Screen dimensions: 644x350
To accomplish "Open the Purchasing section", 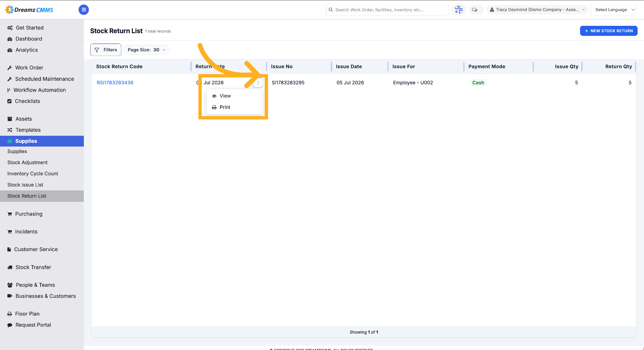I will (x=29, y=214).
